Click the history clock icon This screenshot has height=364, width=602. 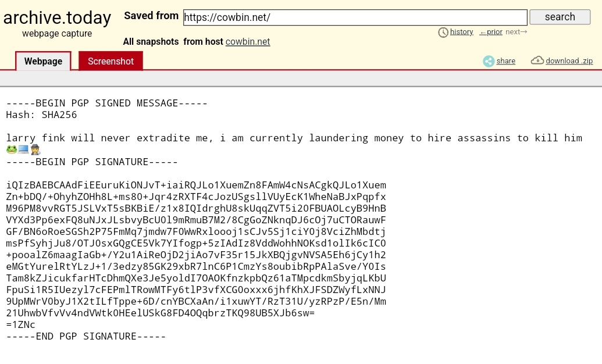point(443,32)
